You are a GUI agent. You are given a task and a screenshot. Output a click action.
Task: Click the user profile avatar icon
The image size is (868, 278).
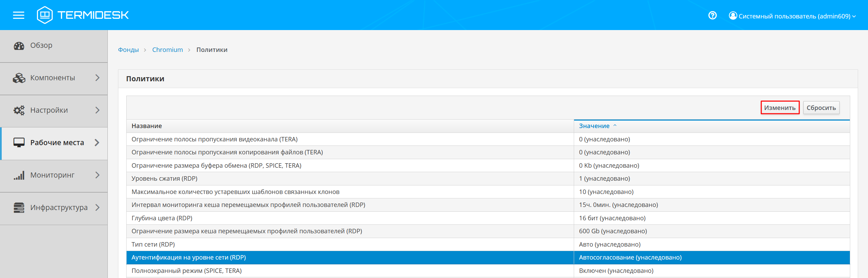[733, 16]
